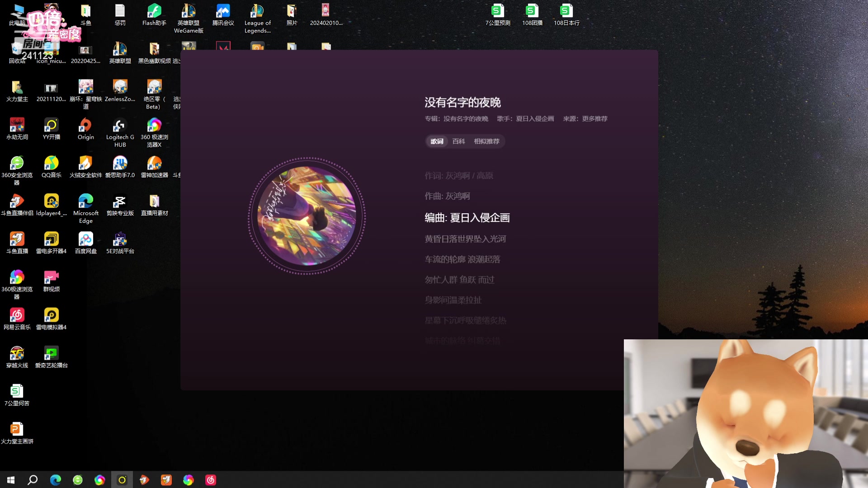Launch 火绒安全软件
Screen dimensions: 868x488
coord(85,163)
